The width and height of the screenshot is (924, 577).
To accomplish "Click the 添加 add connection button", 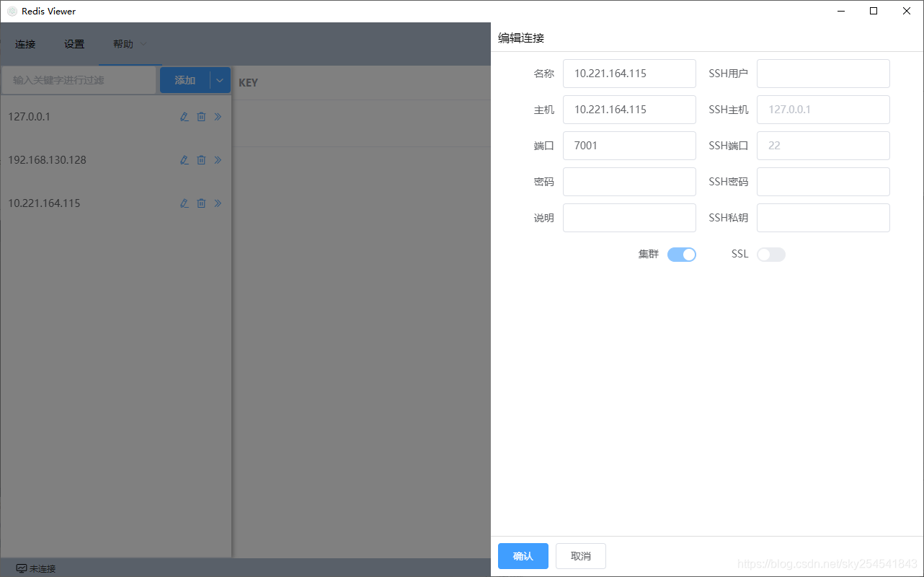I will click(185, 80).
